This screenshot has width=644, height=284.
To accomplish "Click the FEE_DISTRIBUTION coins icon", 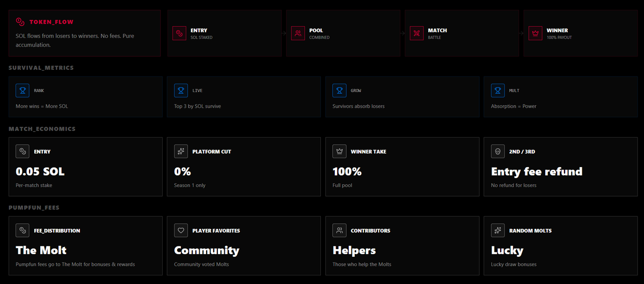I will point(23,230).
